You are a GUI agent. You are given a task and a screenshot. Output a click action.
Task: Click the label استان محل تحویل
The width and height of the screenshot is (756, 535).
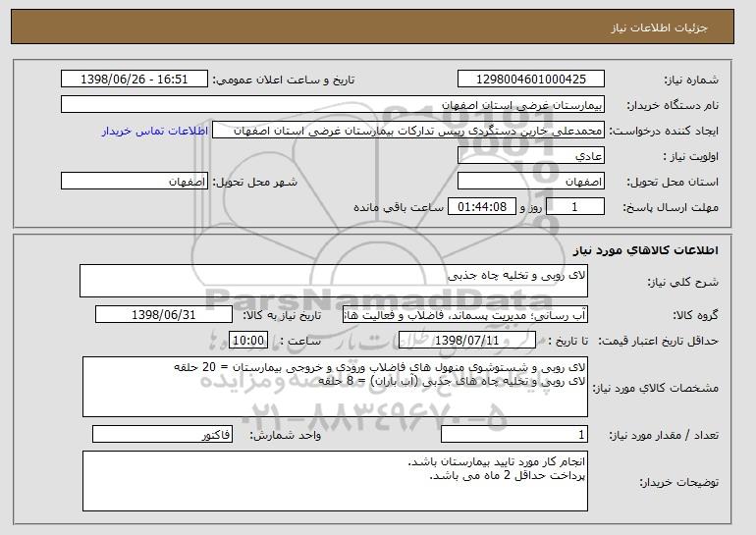coord(673,182)
